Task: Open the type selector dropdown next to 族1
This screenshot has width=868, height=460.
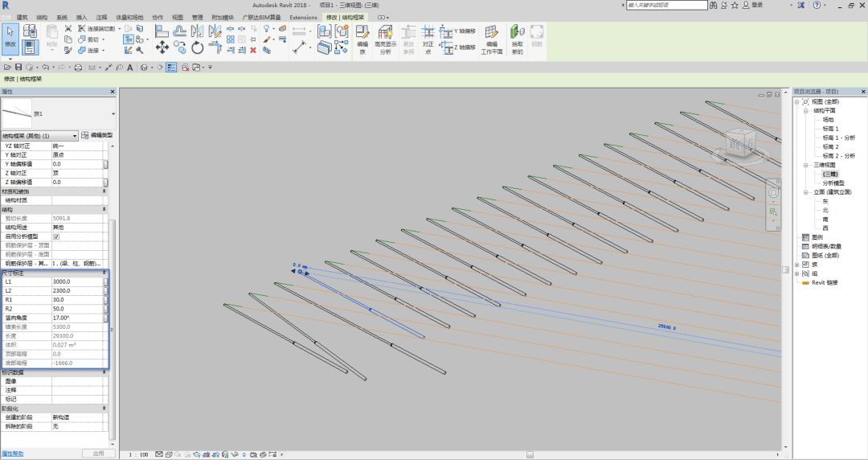Action: pos(113,113)
